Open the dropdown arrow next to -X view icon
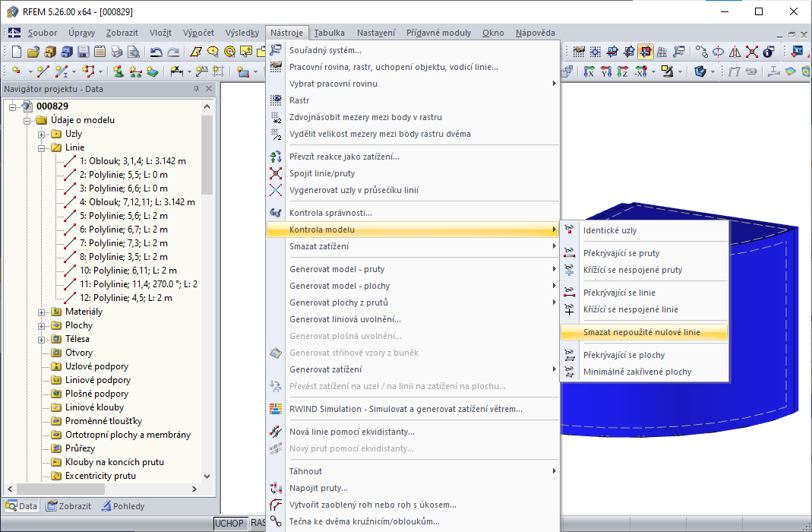 click(x=653, y=71)
